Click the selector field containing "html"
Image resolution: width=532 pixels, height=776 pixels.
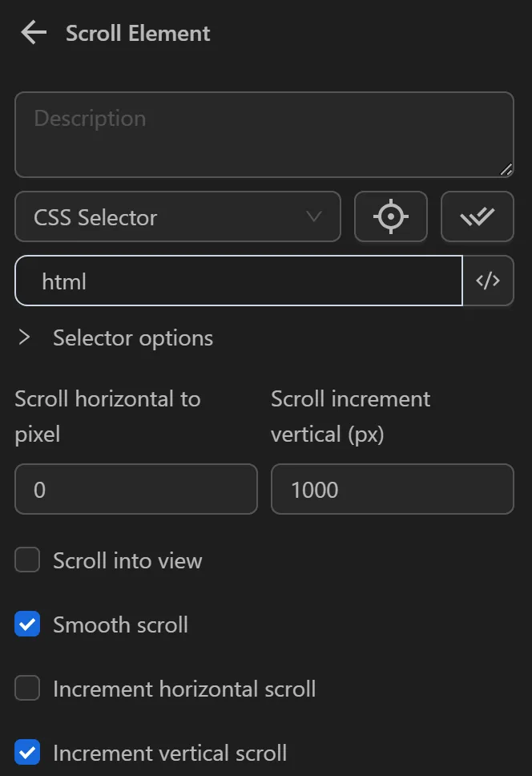tap(238, 281)
